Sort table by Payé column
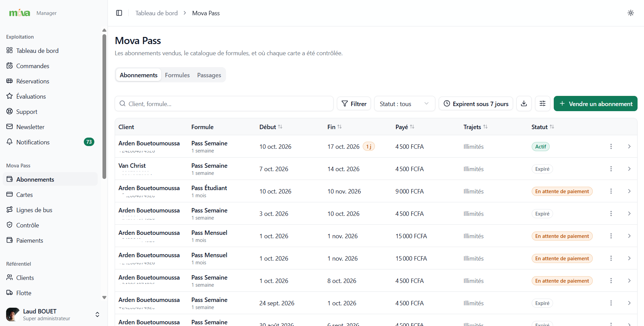 coord(405,127)
